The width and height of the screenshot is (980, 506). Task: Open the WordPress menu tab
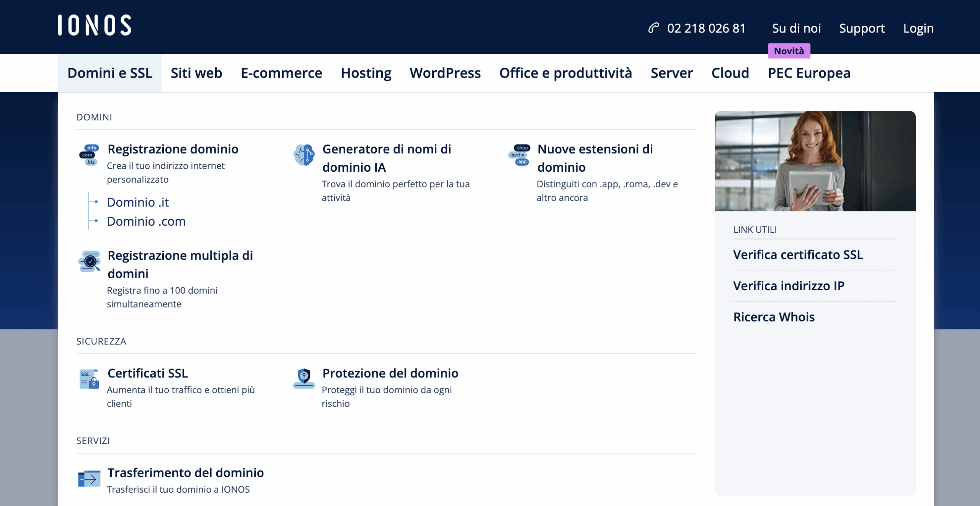(x=445, y=73)
